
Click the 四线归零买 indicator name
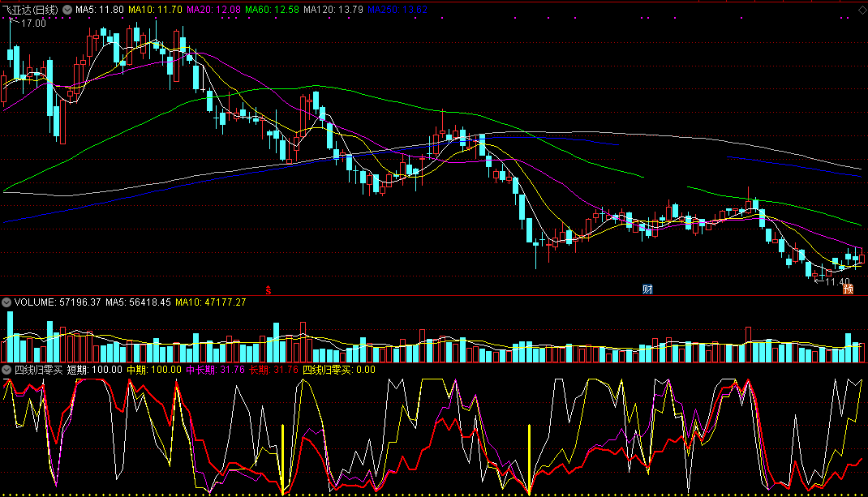(x=38, y=370)
